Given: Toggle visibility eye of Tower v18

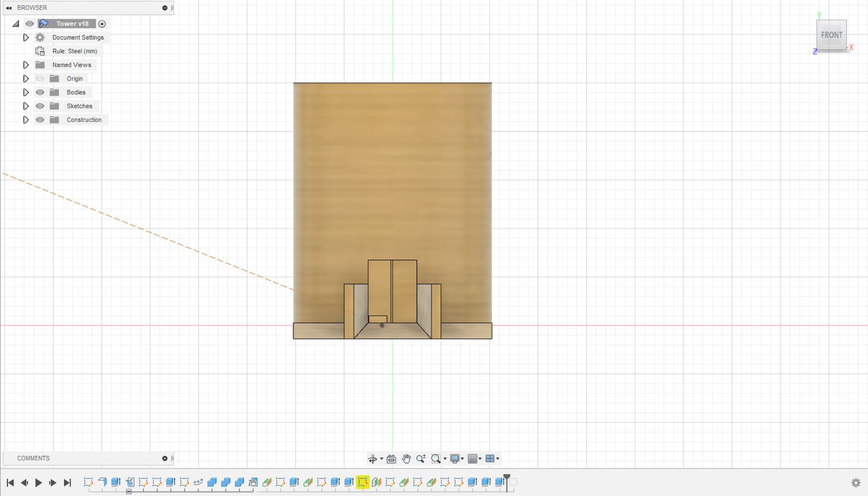Looking at the screenshot, I should point(30,23).
